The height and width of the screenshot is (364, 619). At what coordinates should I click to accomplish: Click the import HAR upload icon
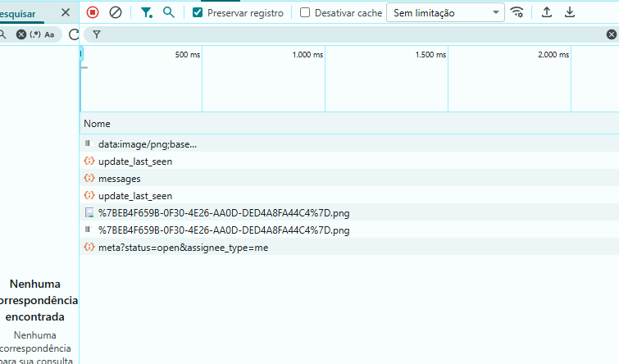point(547,12)
